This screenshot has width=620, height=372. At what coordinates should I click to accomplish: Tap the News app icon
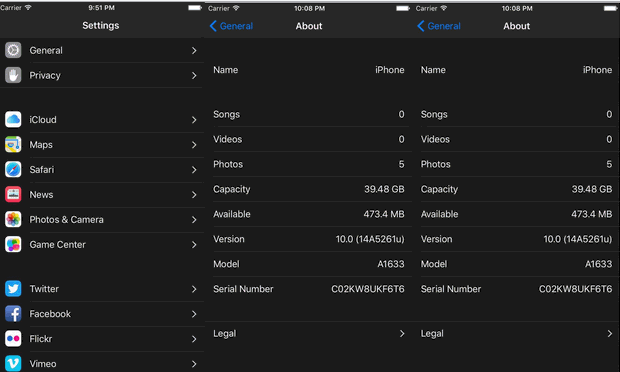(13, 194)
